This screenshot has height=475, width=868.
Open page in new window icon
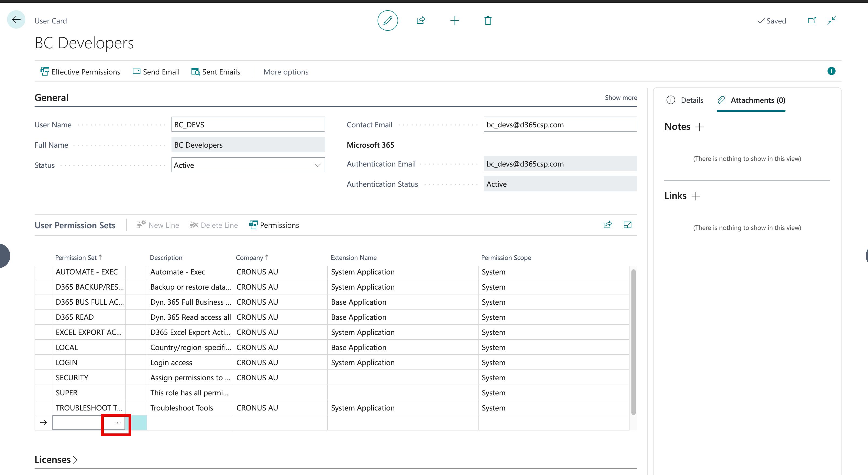point(812,21)
